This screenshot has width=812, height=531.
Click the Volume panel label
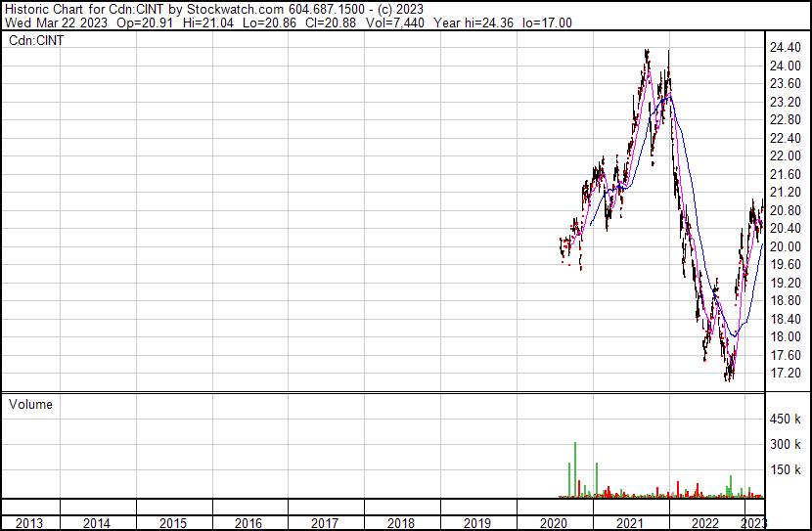[30, 404]
